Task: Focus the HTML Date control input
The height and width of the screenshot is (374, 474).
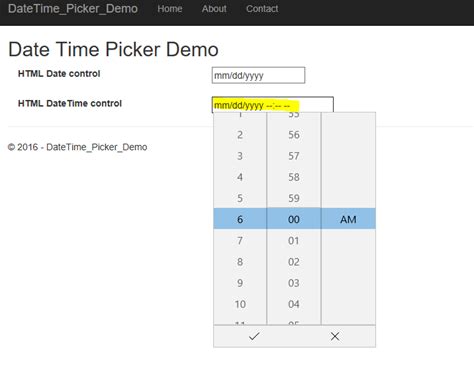Action: click(x=258, y=75)
